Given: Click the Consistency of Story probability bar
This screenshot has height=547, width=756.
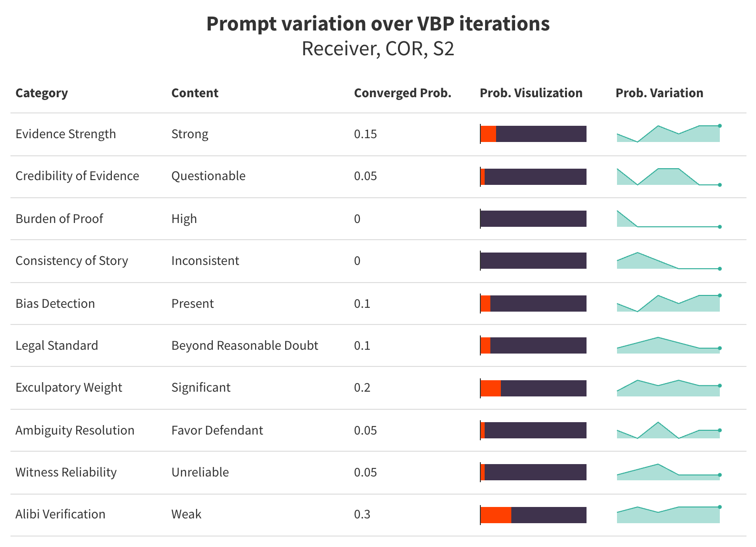Looking at the screenshot, I should (x=533, y=261).
